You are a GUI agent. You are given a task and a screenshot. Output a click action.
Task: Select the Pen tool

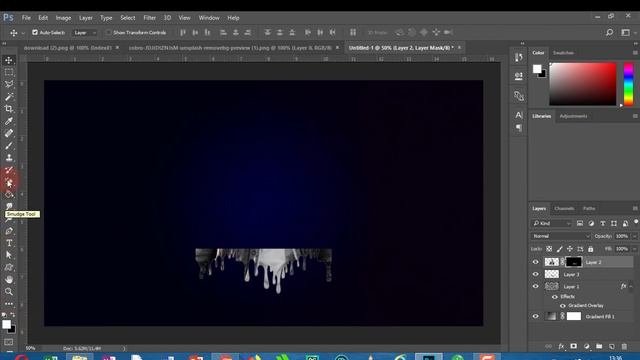(9, 231)
